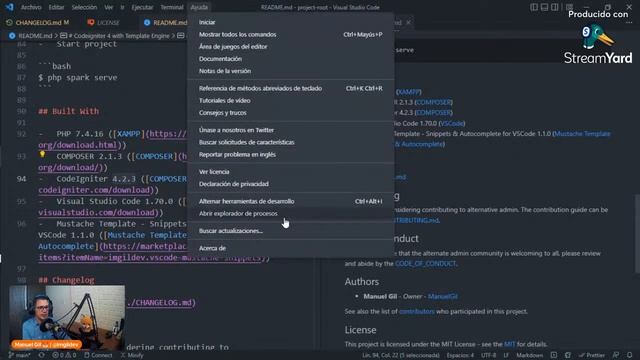Click the Connect status bar item

(98, 355)
